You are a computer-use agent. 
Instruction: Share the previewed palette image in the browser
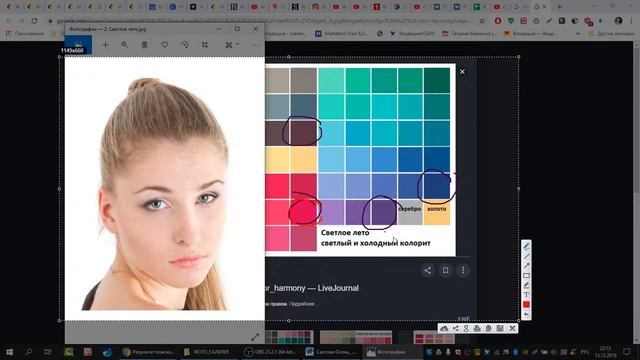427,270
